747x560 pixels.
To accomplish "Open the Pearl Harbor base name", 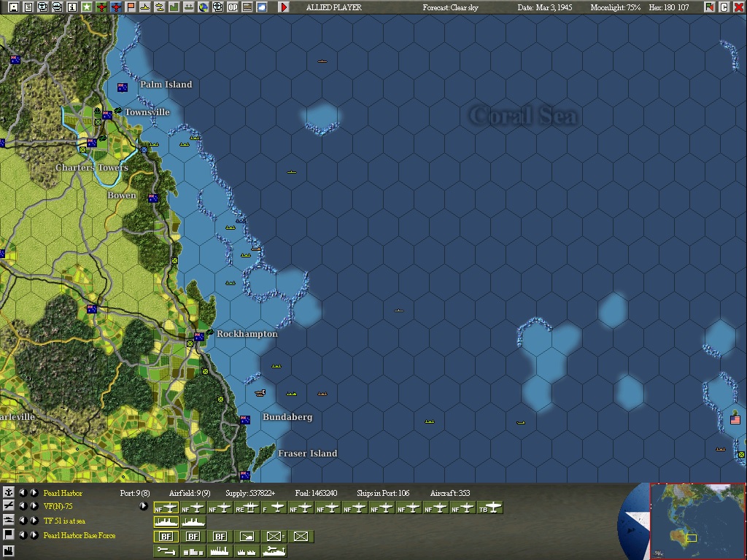I will pyautogui.click(x=63, y=493).
